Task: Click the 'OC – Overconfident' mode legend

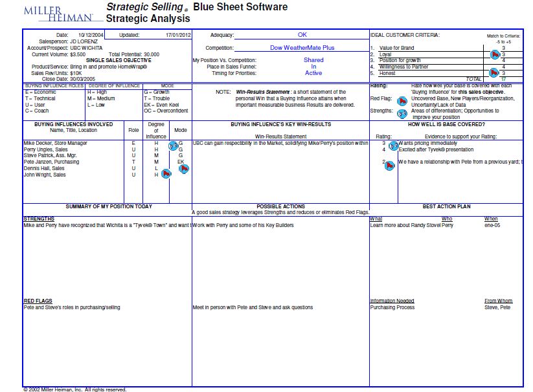Action: [166, 111]
